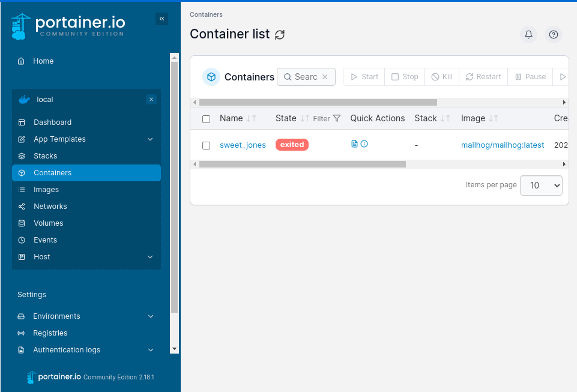Tick the sweet_jones row checkbox
The width and height of the screenshot is (577, 392).
click(206, 145)
